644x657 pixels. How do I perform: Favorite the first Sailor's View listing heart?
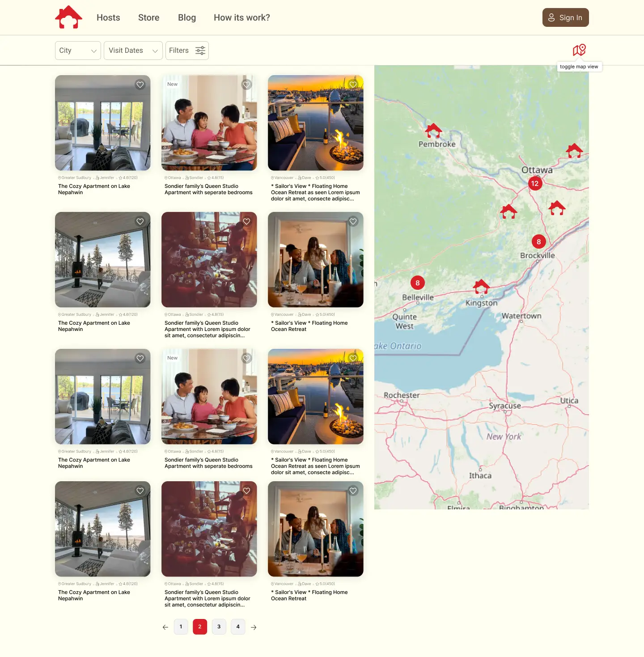click(353, 85)
